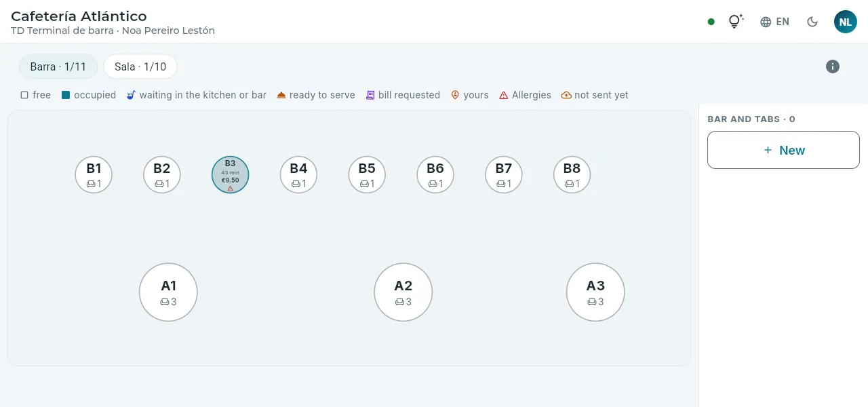Open the EN language selector

point(774,22)
